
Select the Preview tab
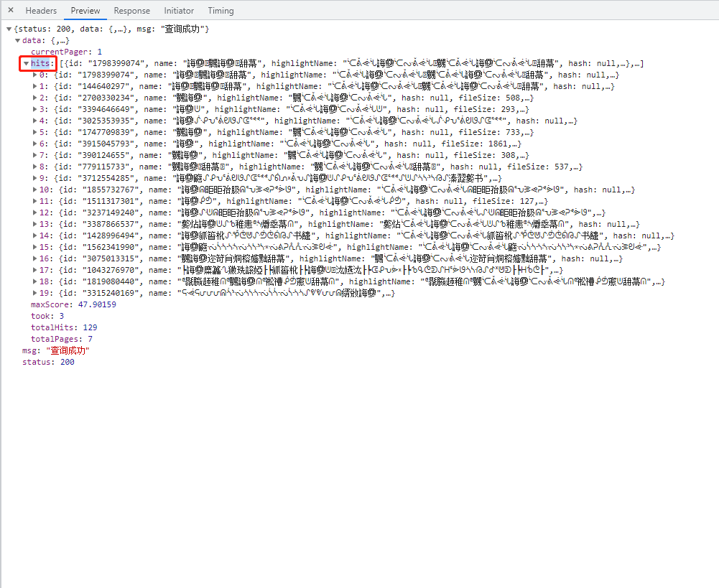(85, 11)
